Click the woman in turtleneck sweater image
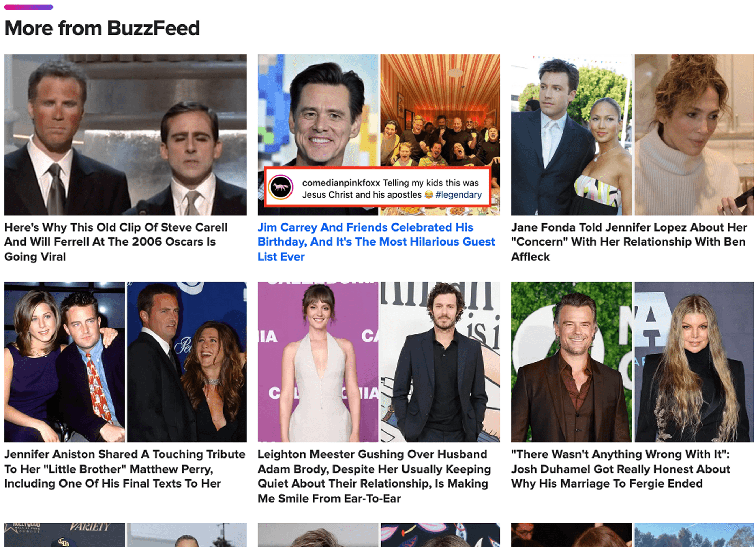 (x=694, y=134)
